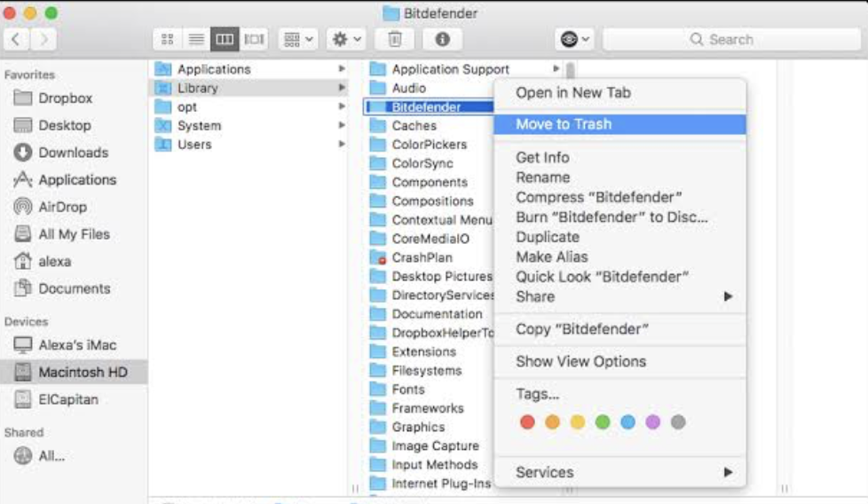Open the Share submenu
Viewport: 868px width, 504px height.
pos(620,297)
